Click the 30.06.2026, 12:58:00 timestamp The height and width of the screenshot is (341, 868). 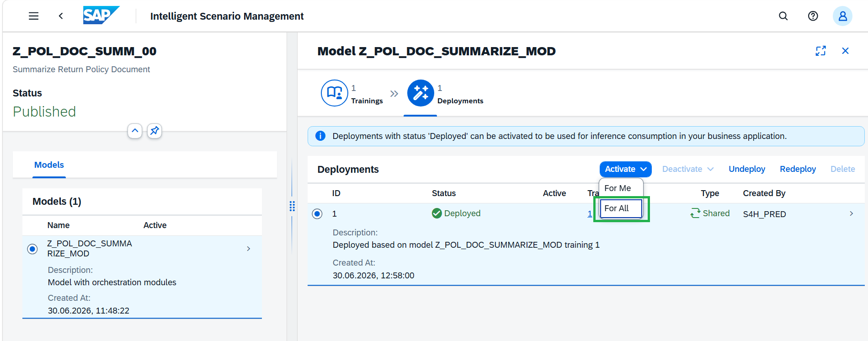click(373, 276)
